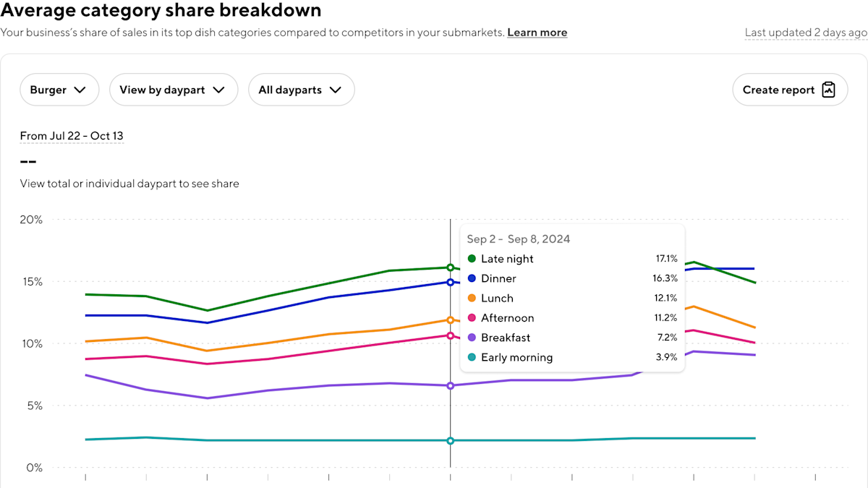Expand the All dayparts filter
The image size is (868, 488).
tap(302, 90)
